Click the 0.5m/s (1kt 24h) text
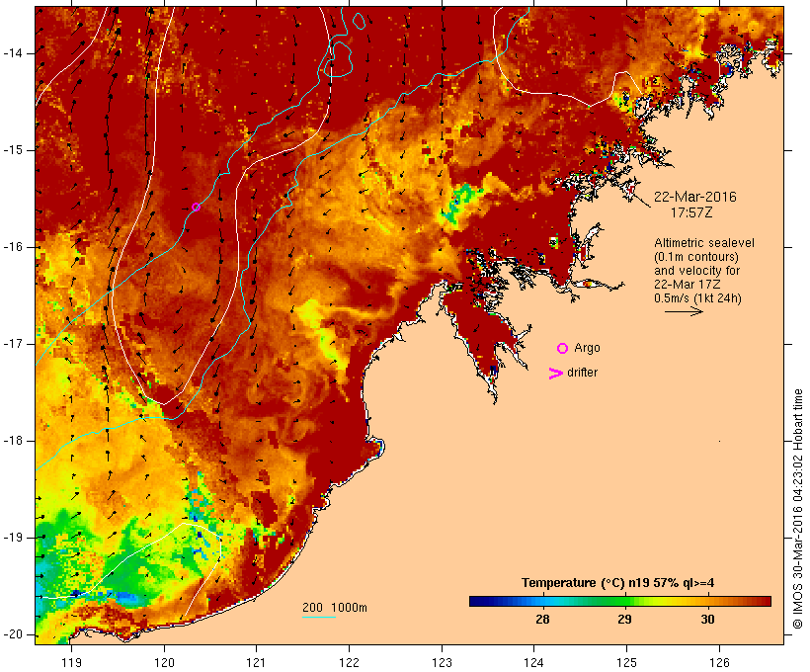Image resolution: width=810 pixels, height=672 pixels. pos(697,298)
